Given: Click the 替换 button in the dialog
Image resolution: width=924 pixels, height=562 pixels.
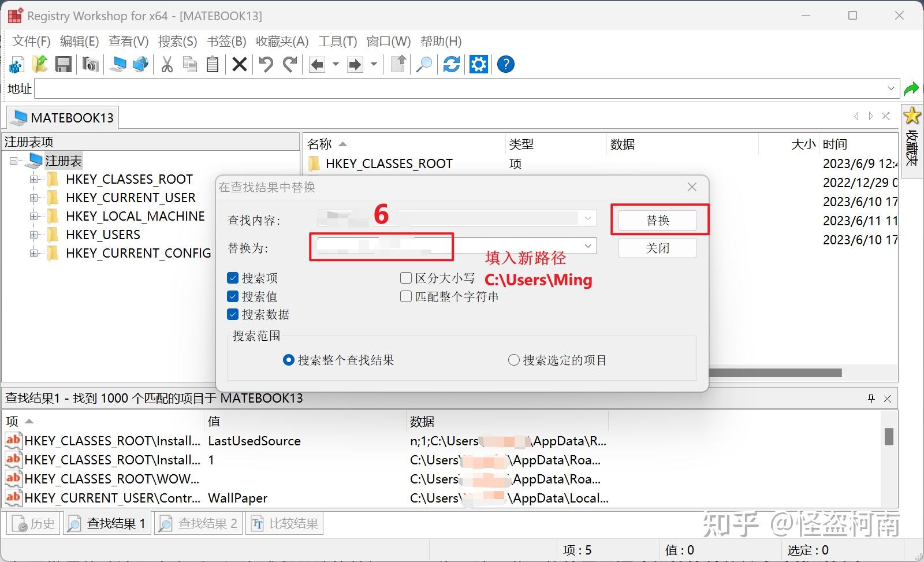Looking at the screenshot, I should (659, 220).
